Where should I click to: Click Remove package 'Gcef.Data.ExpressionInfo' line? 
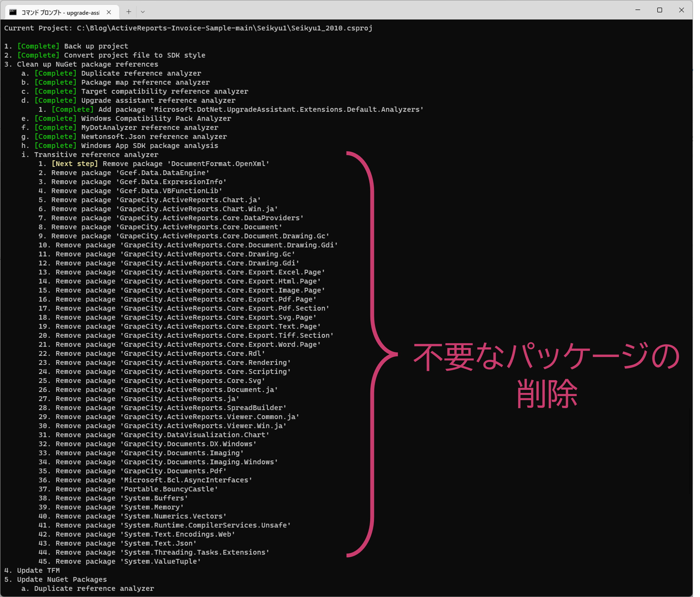(x=132, y=182)
